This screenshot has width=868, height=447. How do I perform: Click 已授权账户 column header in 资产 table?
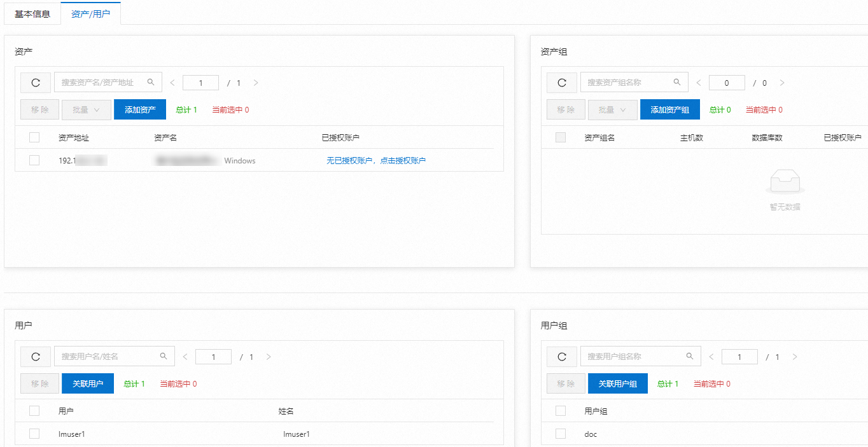pos(340,138)
